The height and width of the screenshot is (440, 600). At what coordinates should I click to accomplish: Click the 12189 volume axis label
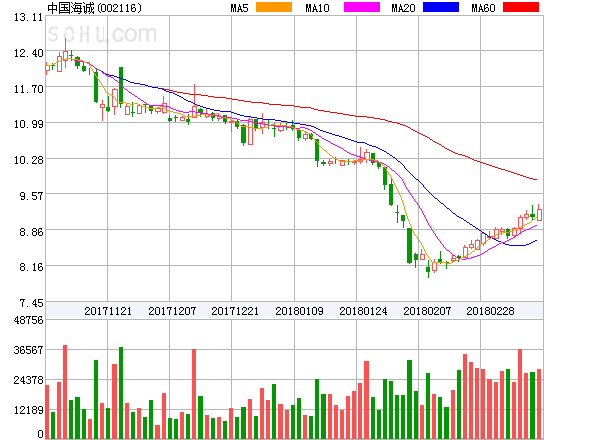(28, 410)
